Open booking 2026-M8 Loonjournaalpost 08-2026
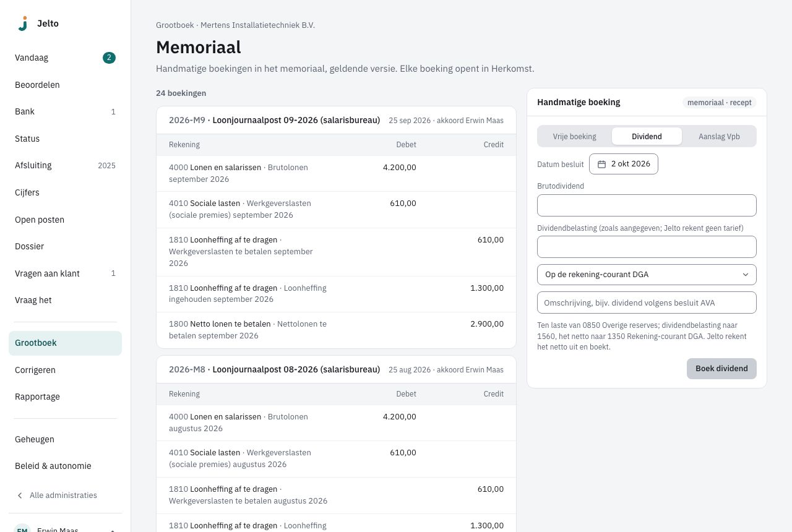 click(x=336, y=370)
